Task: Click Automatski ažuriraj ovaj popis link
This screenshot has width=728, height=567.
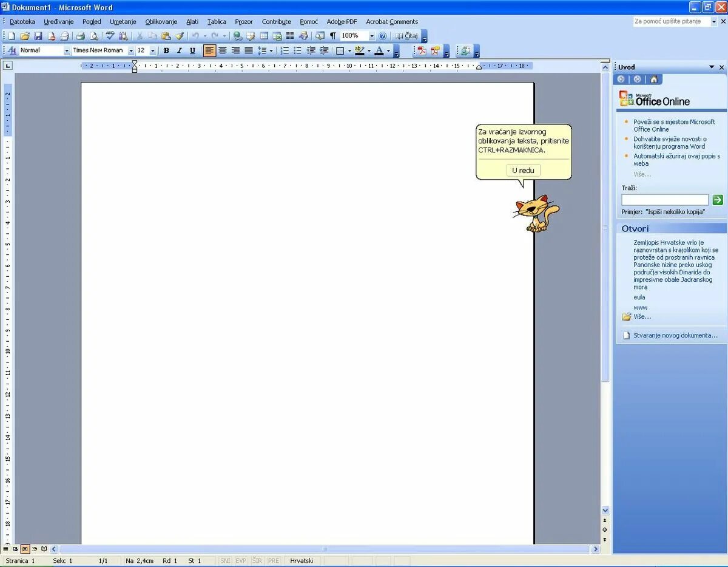Action: point(676,160)
